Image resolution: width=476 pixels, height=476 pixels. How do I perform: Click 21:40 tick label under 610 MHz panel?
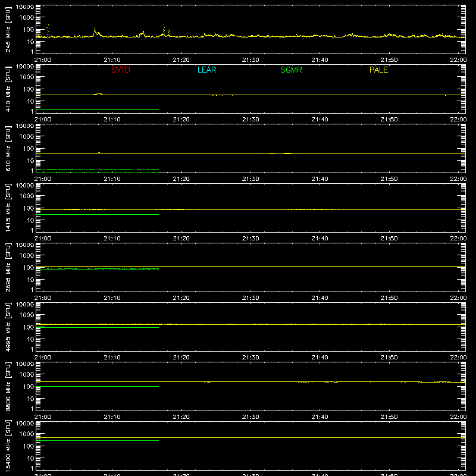pos(320,179)
